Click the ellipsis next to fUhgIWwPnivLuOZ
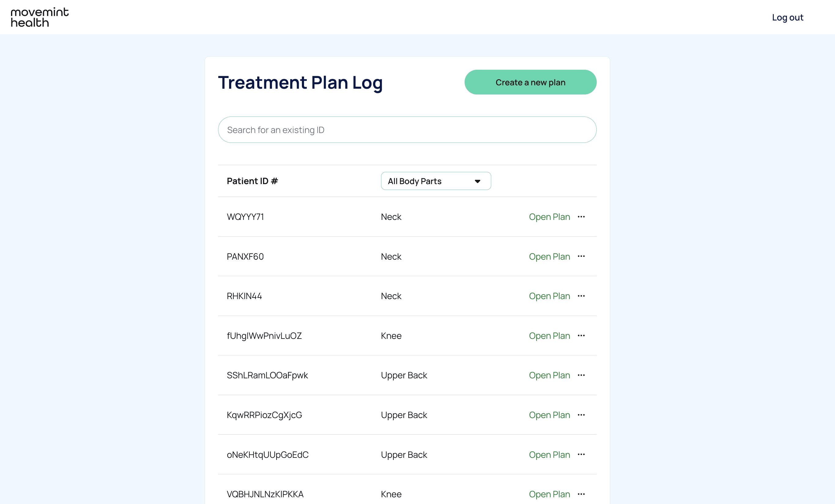This screenshot has width=835, height=504. click(581, 335)
